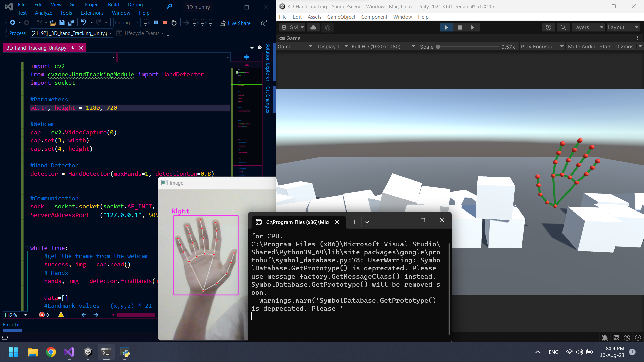This screenshot has height=362, width=644.
Task: Open the Visual Studio taskbar icon
Action: (x=69, y=352)
